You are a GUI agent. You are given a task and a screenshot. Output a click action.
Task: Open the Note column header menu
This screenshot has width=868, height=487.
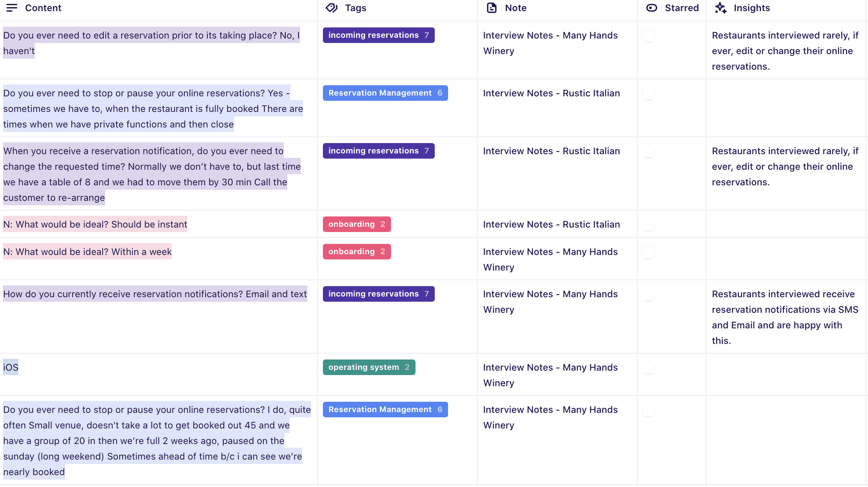coord(515,8)
